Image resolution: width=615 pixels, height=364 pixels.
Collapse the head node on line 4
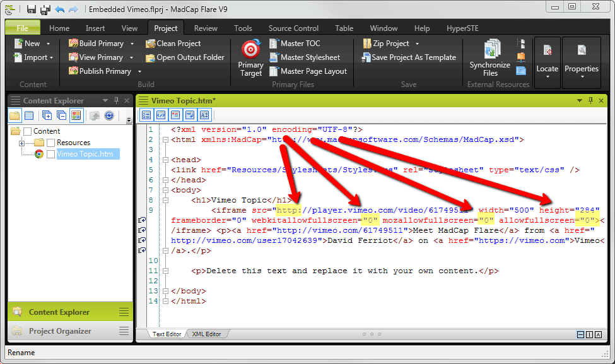(x=165, y=160)
